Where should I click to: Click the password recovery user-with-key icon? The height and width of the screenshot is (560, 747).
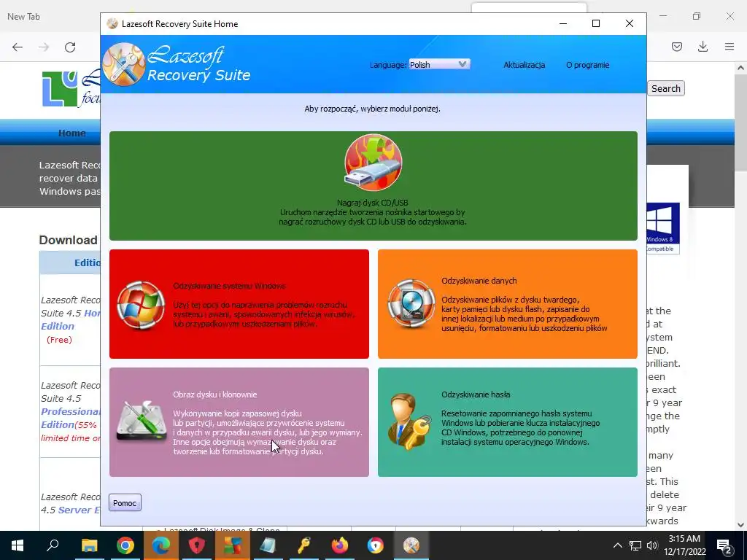[409, 421]
